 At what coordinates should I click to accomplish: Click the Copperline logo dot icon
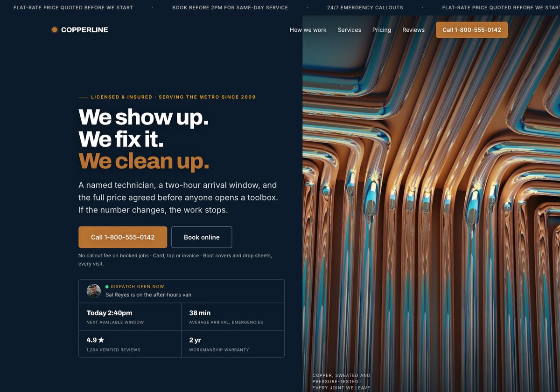click(x=55, y=30)
